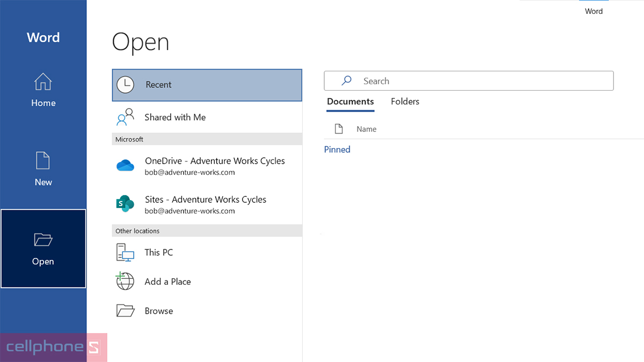
Task: Click the Open folder icon in sidebar
Action: 43,239
